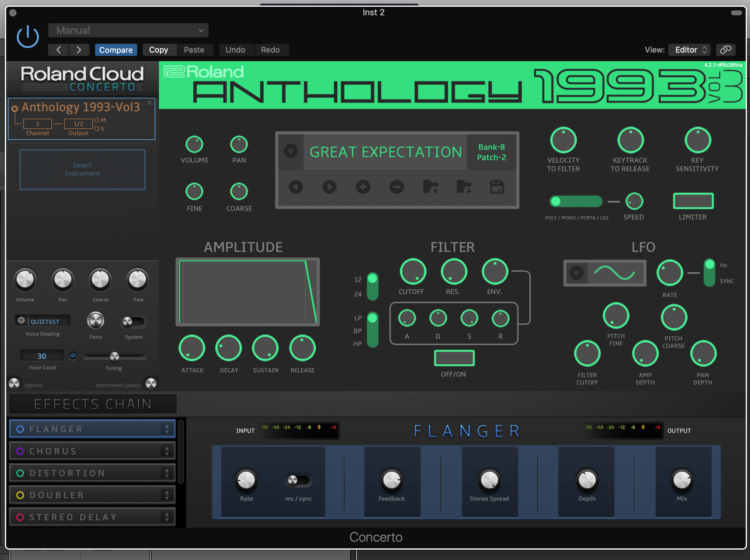
Task: Toggle the filter OFF/ON switch
Action: pos(454,358)
